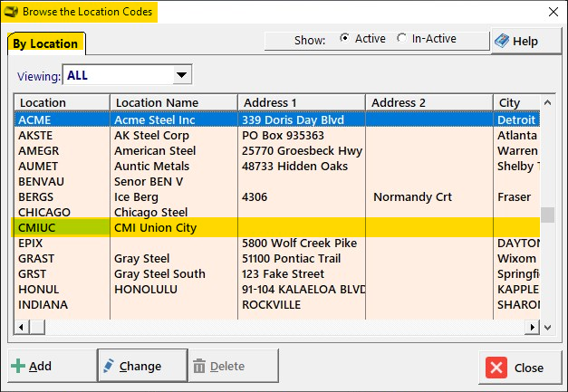Select the AMEGR location code
This screenshot has height=392, width=568.
click(39, 150)
